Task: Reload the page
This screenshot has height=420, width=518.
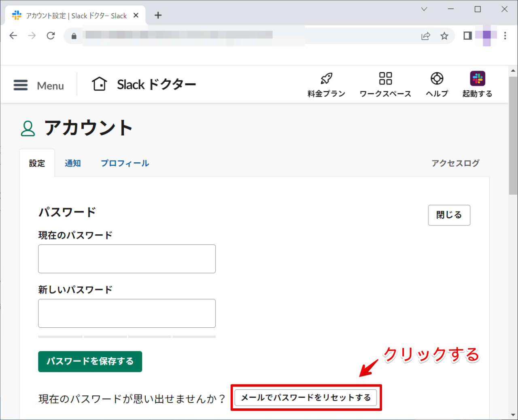Action: click(51, 36)
